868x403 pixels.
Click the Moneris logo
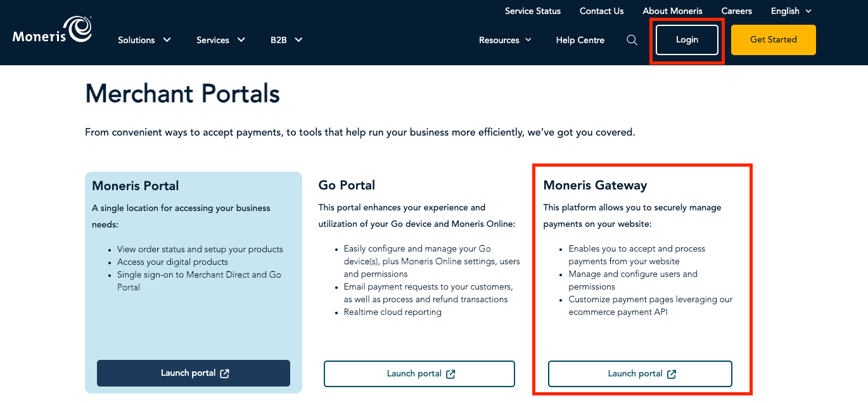tap(53, 30)
